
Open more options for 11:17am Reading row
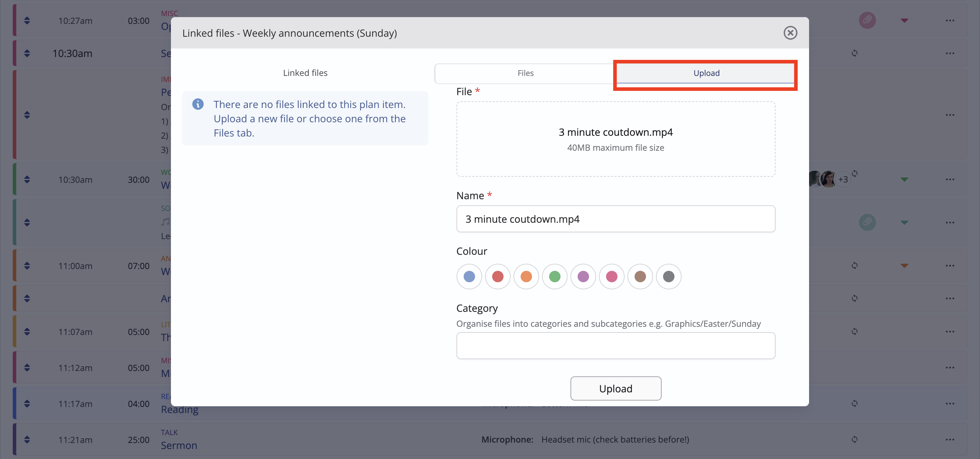pos(950,403)
